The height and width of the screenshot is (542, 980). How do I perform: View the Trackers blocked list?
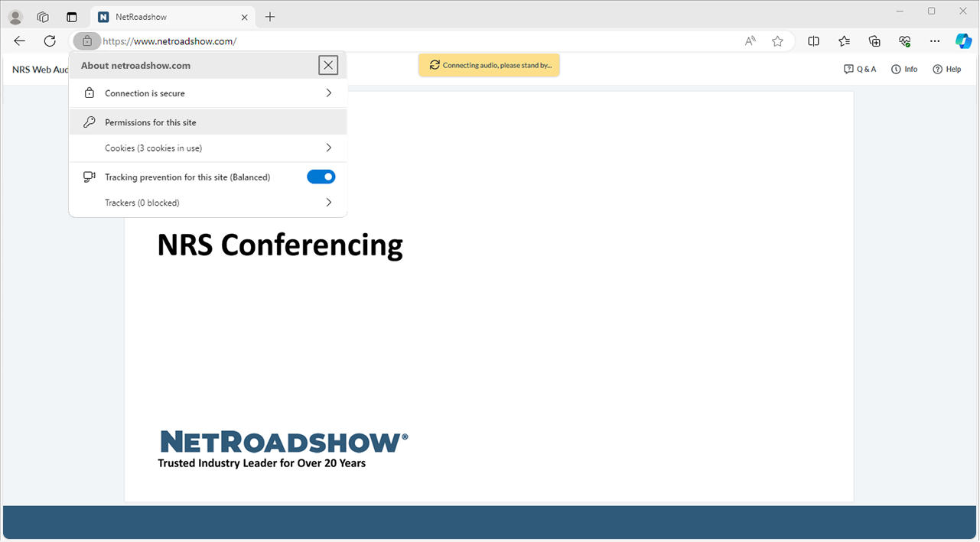click(x=208, y=202)
